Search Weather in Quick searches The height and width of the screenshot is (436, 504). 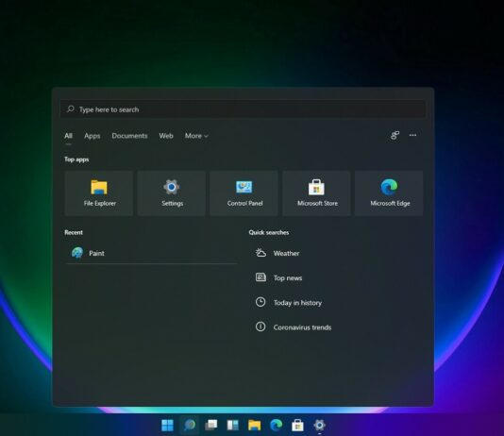point(286,253)
